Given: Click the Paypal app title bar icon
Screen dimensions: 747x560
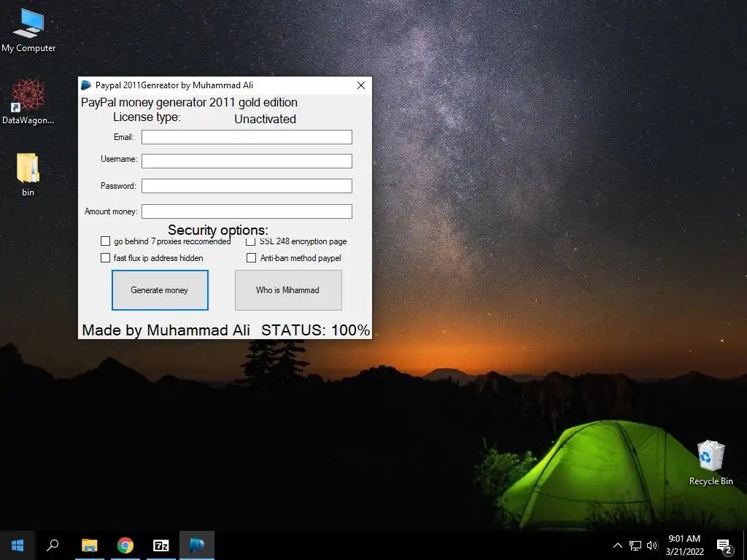Looking at the screenshot, I should point(86,85).
